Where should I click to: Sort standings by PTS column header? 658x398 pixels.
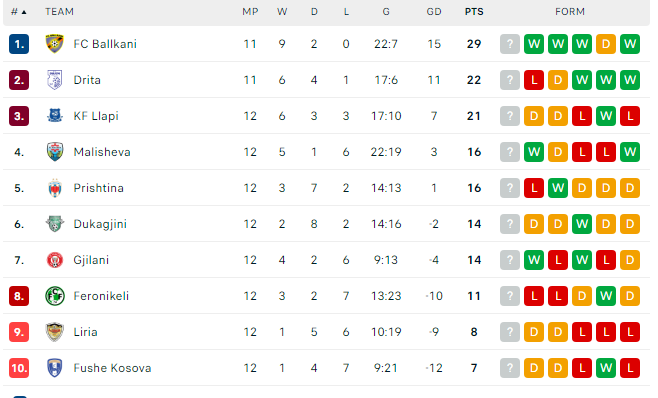[x=474, y=12]
